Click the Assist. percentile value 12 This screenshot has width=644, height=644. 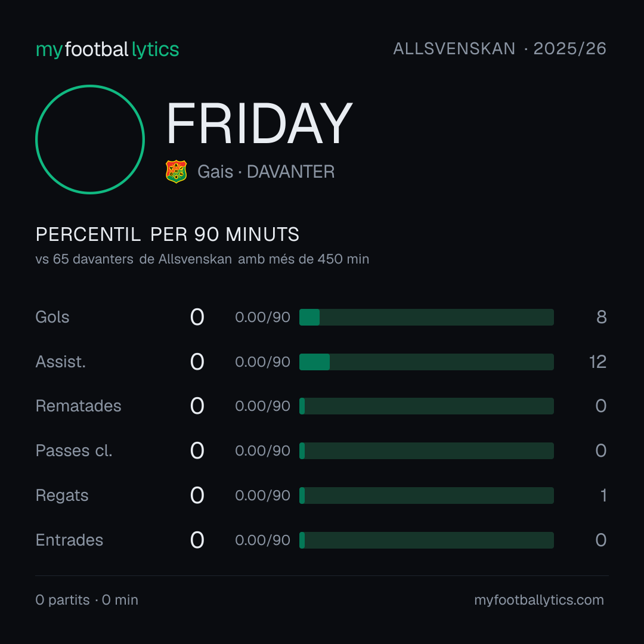click(x=597, y=362)
